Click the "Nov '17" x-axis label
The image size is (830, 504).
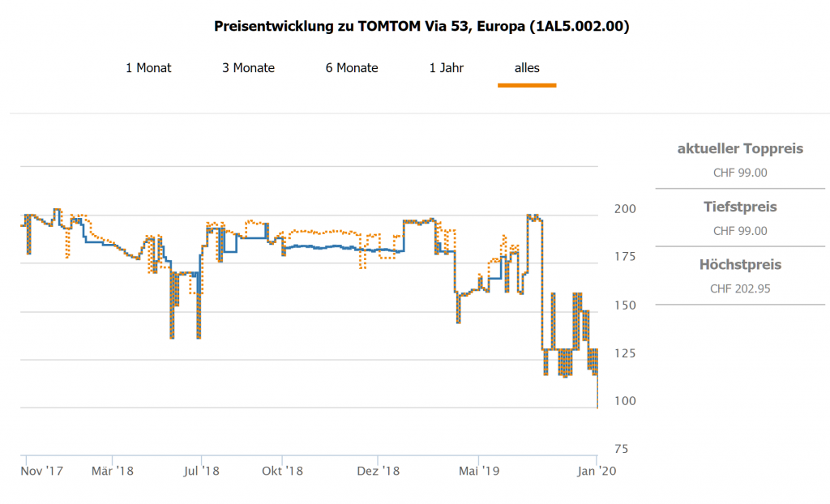coord(42,470)
